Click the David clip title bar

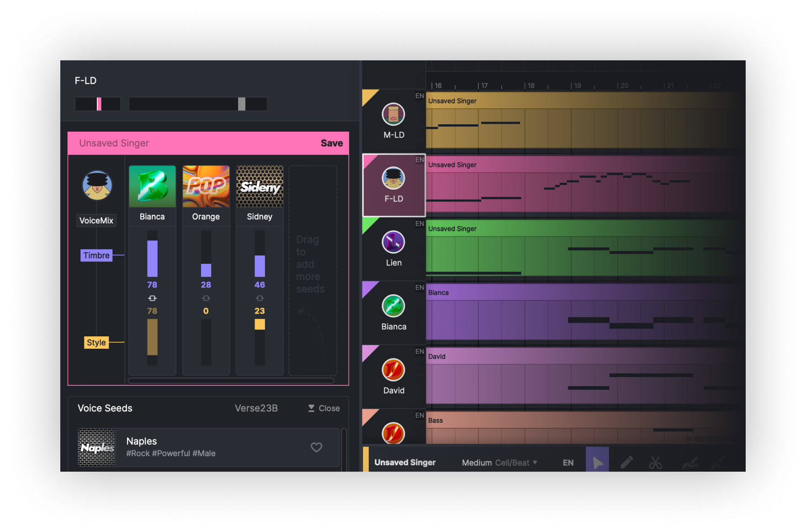pyautogui.click(x=585, y=356)
